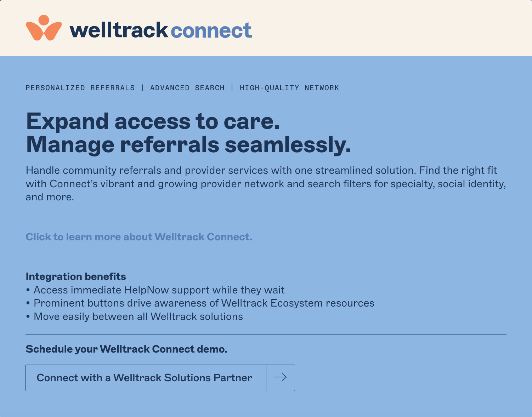This screenshot has width=532, height=417.
Task: Click the dark "welltrack" wordmark in the header
Action: pyautogui.click(x=119, y=30)
